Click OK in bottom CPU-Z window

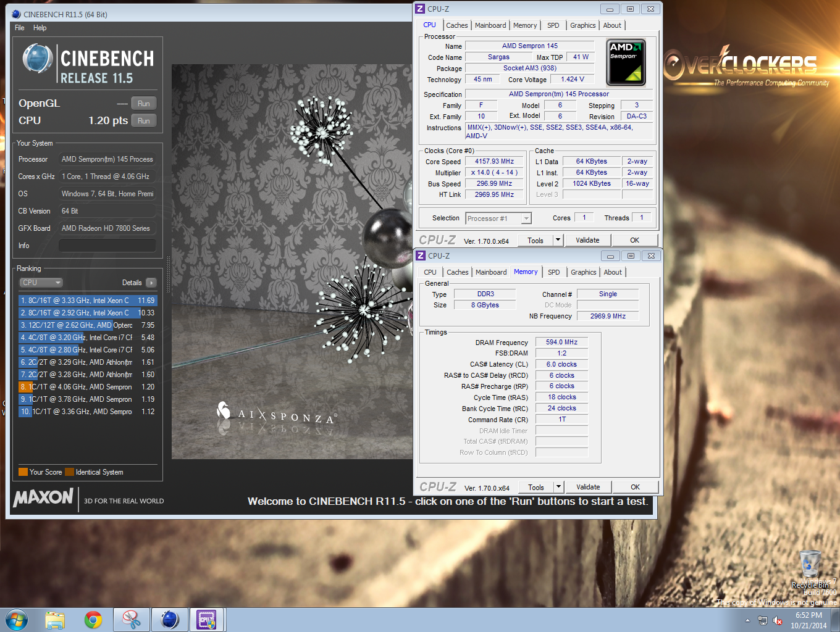coord(635,487)
